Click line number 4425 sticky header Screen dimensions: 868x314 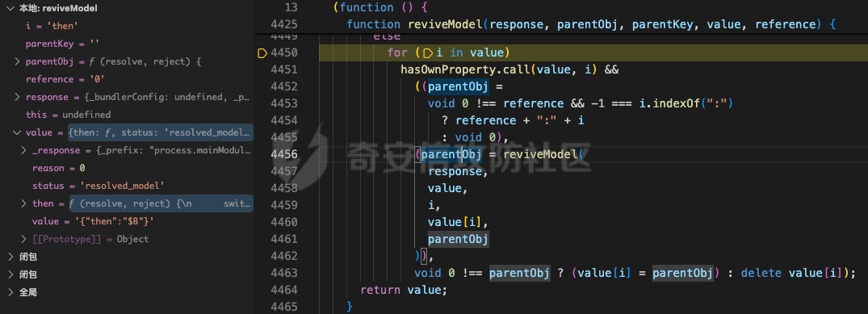point(285,24)
